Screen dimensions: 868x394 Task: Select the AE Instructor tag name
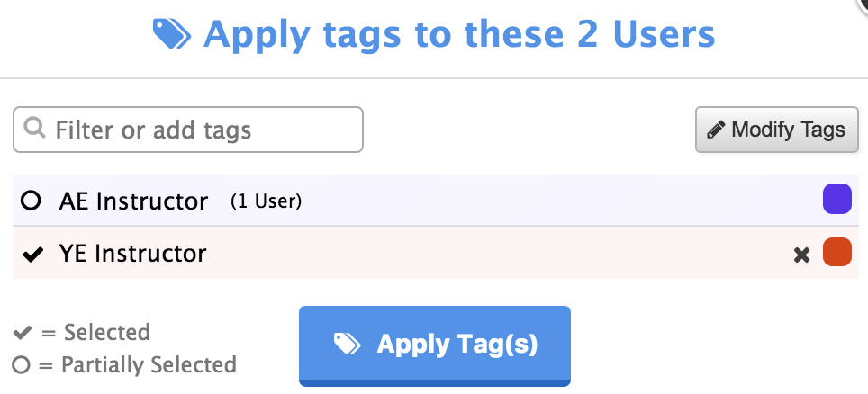[133, 201]
